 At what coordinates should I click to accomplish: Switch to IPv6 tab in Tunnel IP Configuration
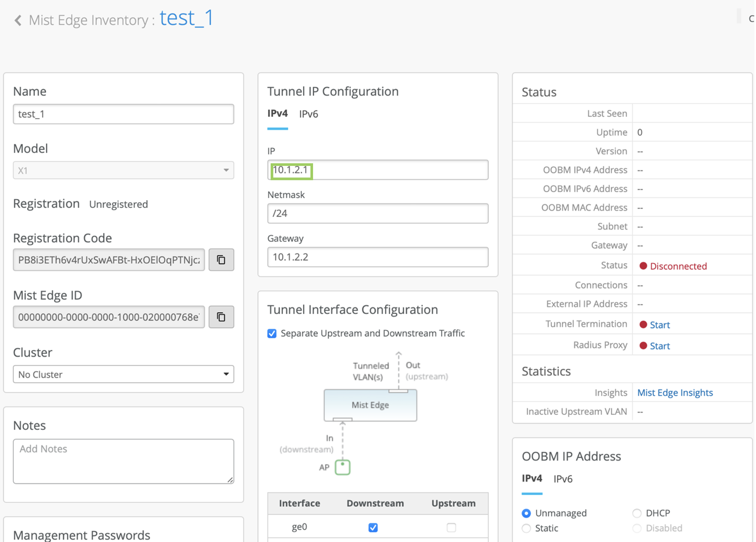308,114
